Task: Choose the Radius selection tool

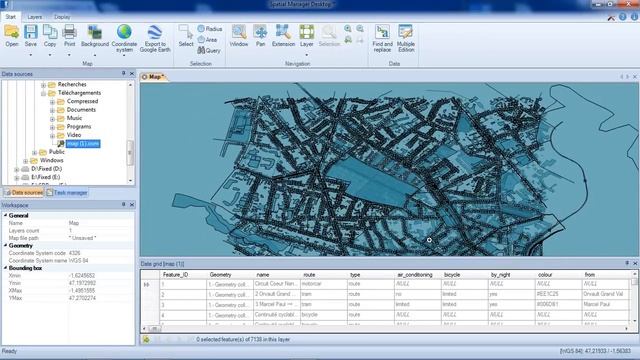Action: tap(210, 29)
